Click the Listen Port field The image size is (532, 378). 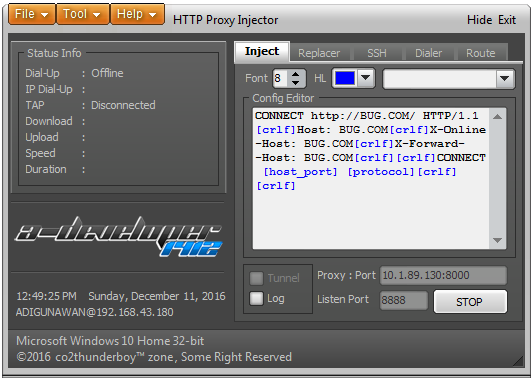[403, 300]
